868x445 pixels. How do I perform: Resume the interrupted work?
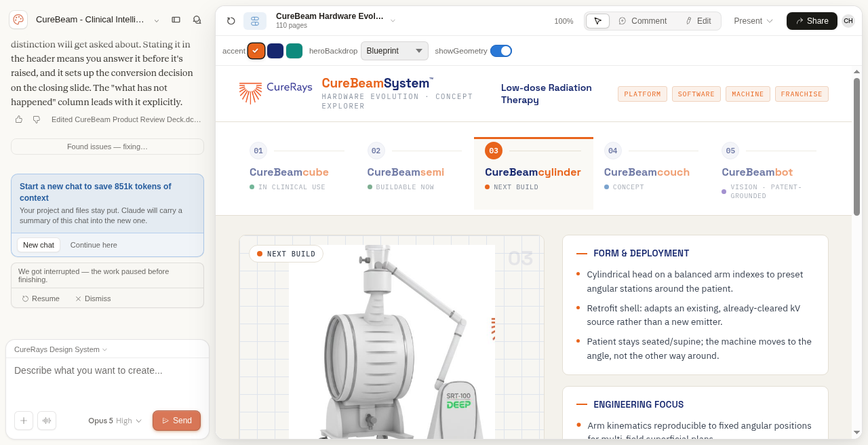pyautogui.click(x=41, y=298)
